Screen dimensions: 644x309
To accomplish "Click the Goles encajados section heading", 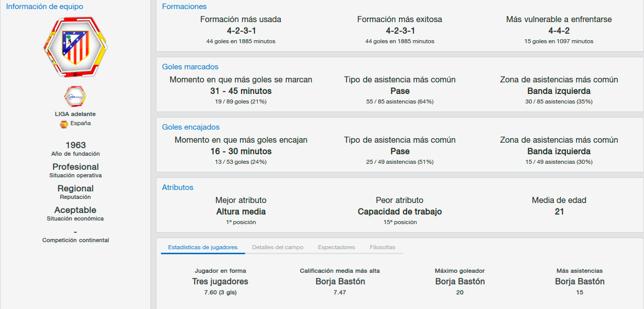I will point(191,127).
